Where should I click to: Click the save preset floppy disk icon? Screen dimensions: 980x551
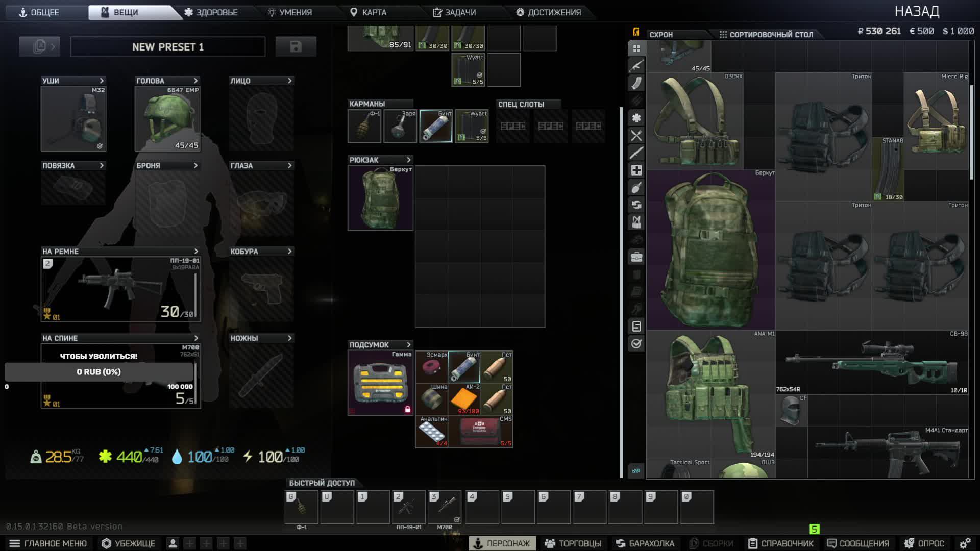[296, 47]
